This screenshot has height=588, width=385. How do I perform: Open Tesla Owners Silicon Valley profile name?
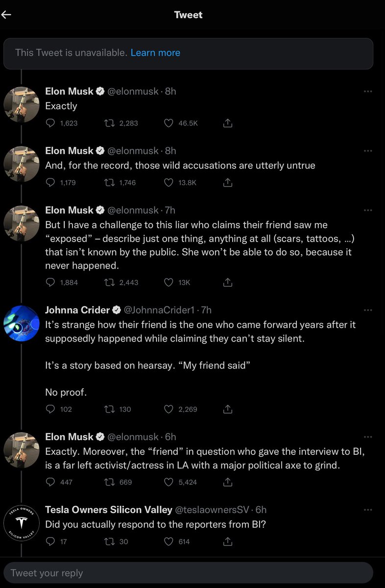[x=109, y=510]
